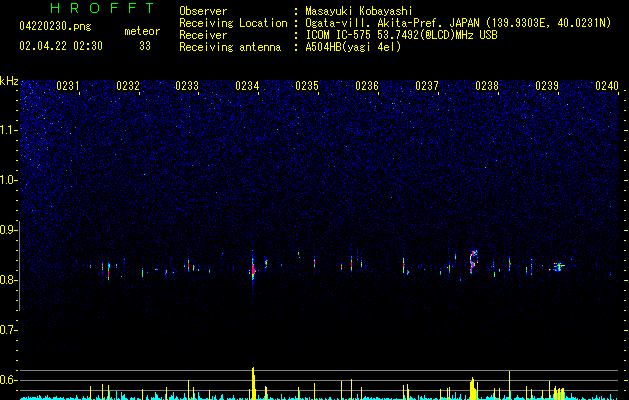Click the strong meteor echo at 0234
This screenshot has height=400, width=629.
pos(253,270)
